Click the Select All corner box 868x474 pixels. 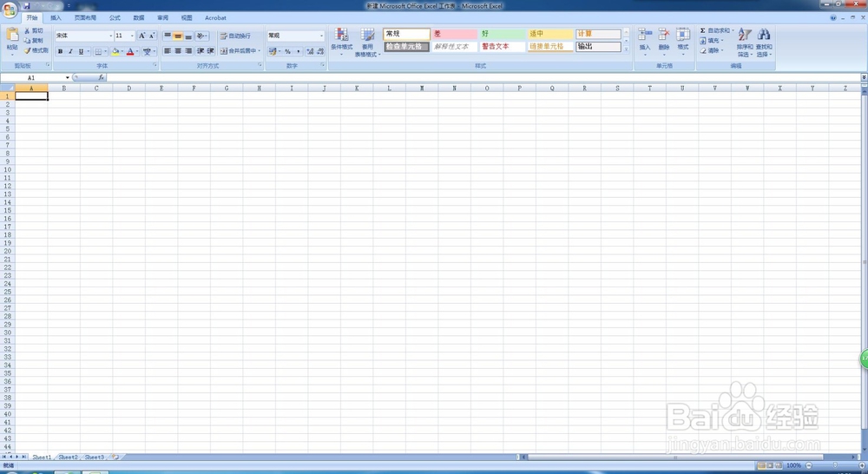[x=7, y=88]
